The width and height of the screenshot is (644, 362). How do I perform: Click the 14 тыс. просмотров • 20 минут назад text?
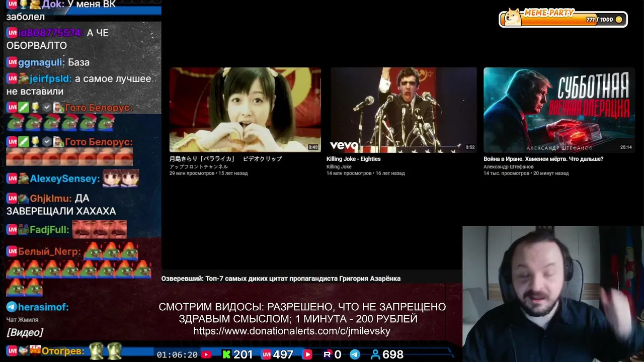526,173
